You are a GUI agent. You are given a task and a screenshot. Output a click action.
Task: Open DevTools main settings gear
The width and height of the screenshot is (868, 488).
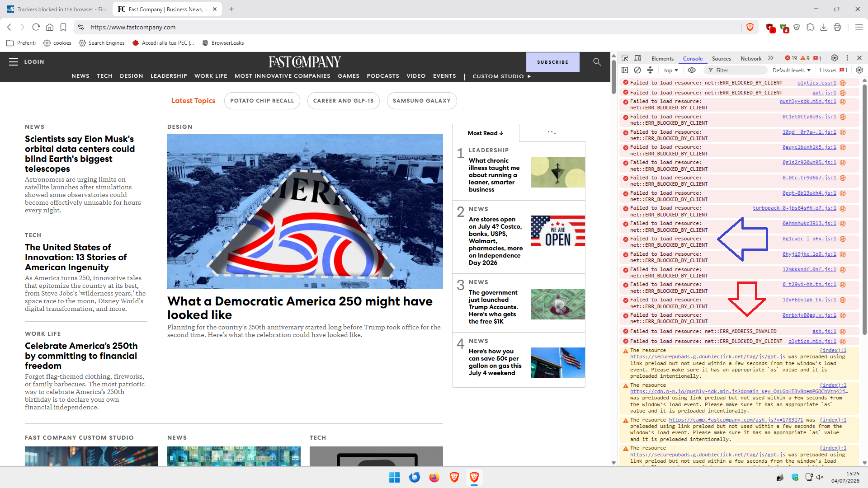(x=835, y=58)
